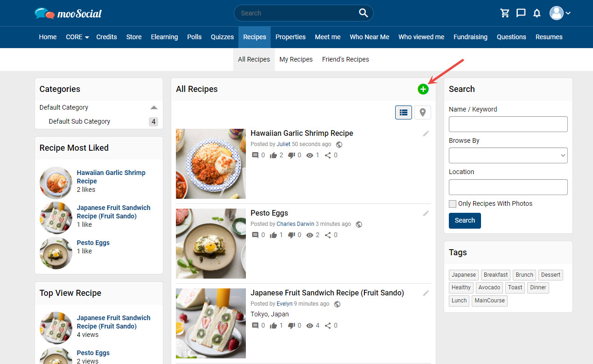Open the messages chat icon
This screenshot has width=593, height=364.
pyautogui.click(x=521, y=13)
